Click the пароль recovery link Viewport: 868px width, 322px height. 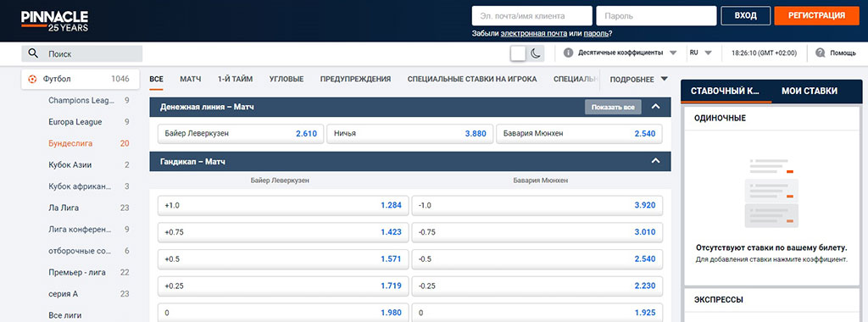(596, 34)
